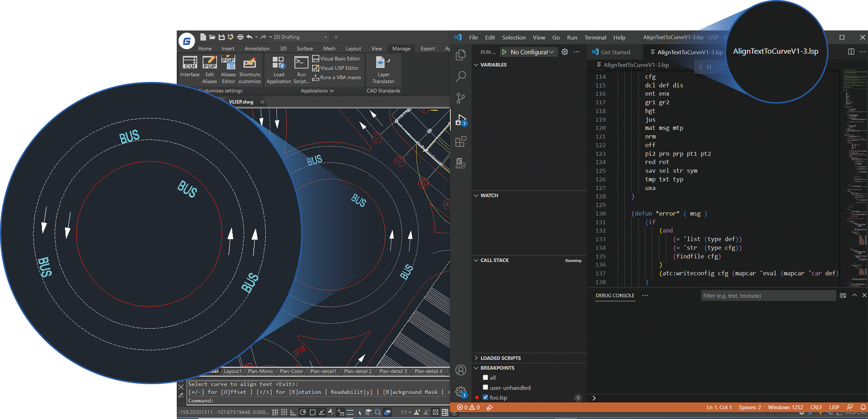Screen dimensions: 868x419
Task: Open the GstarCAD LISP extension icon
Action: (x=461, y=163)
